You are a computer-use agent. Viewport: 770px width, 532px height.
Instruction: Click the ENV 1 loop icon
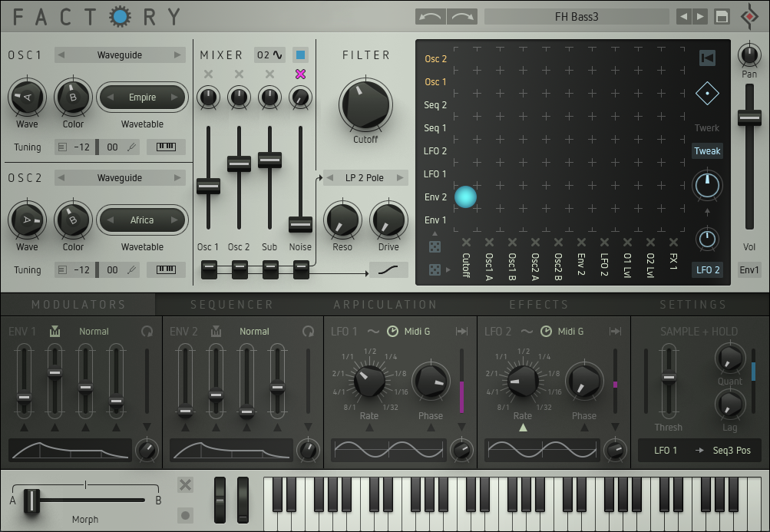tap(147, 332)
